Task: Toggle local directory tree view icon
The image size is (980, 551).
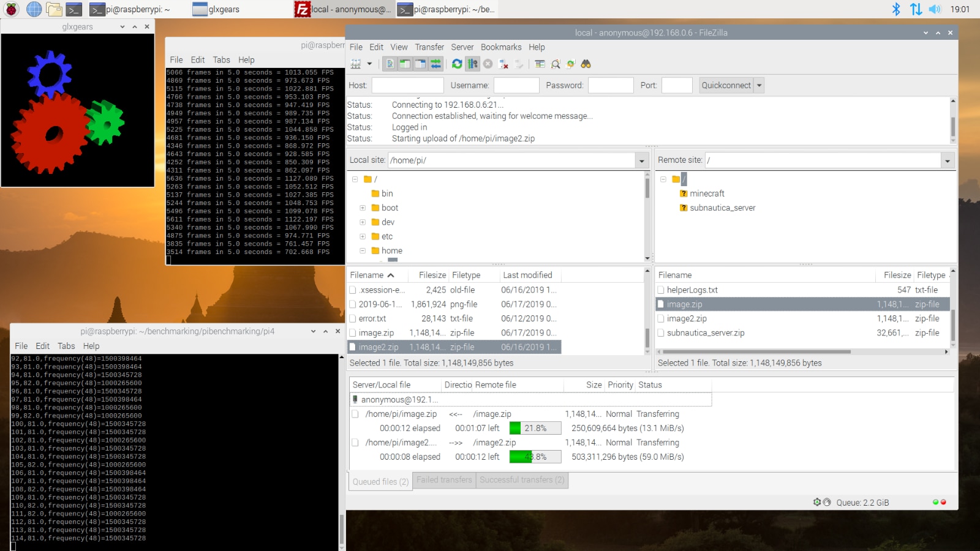Action: coord(405,64)
